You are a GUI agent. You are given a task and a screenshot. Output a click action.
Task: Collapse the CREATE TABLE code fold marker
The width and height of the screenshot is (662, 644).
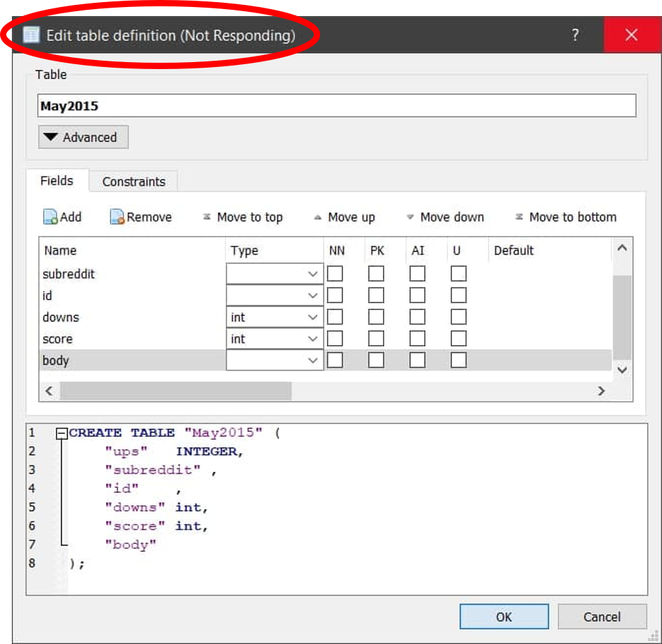(x=61, y=433)
